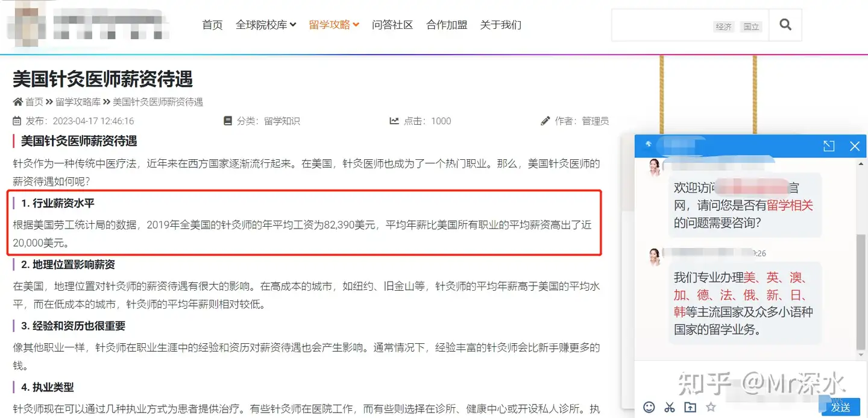This screenshot has width=868, height=418.
Task: Click the clicks chart icon beside 点击
Action: (394, 121)
